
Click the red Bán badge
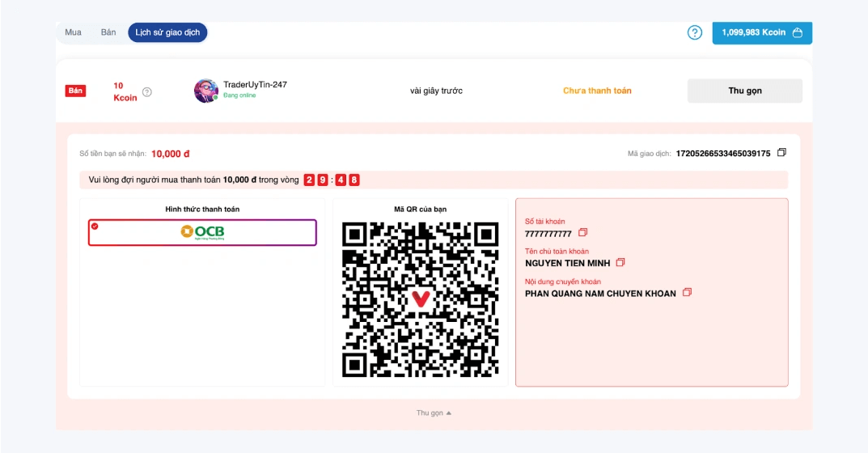76,91
